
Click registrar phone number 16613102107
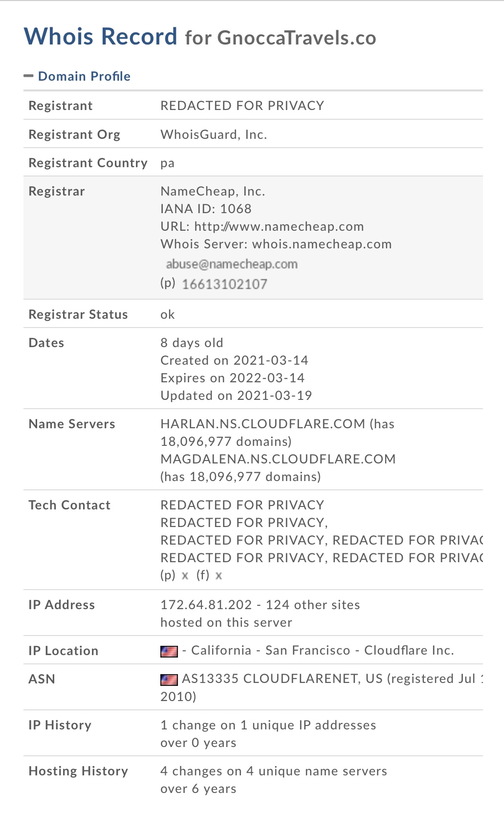point(224,284)
